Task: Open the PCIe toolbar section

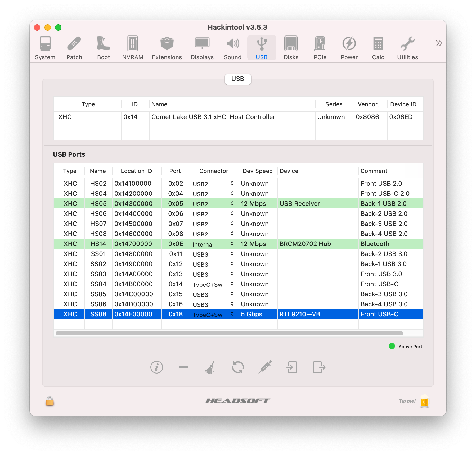Action: coord(320,48)
